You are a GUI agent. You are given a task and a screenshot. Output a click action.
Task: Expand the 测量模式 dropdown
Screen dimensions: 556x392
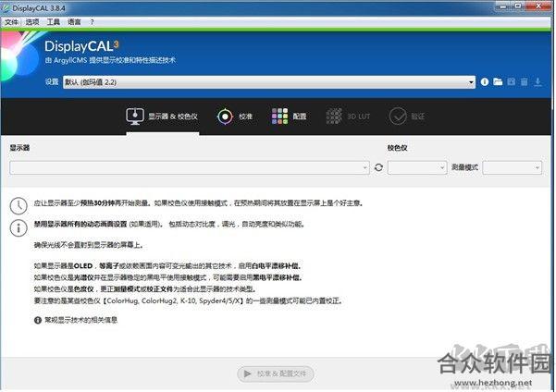[x=512, y=167]
